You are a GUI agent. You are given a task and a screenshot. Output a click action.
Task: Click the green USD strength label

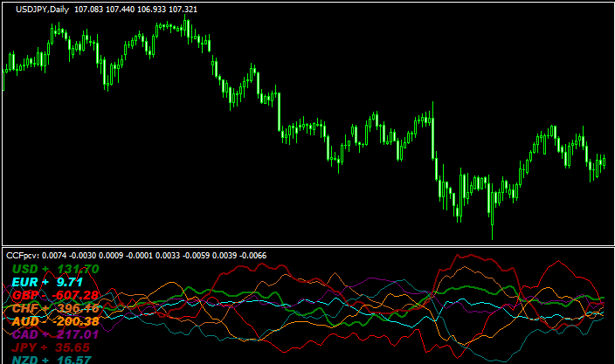tap(30, 269)
